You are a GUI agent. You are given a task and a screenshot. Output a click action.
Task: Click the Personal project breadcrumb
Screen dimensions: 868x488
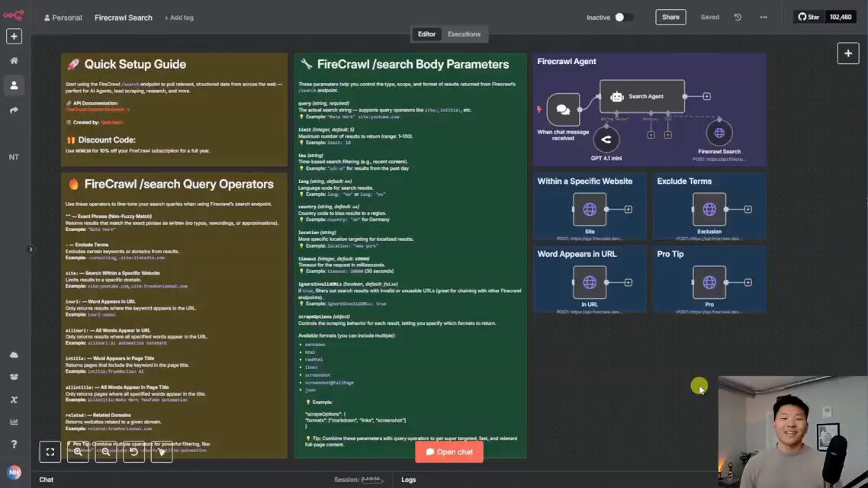[63, 18]
